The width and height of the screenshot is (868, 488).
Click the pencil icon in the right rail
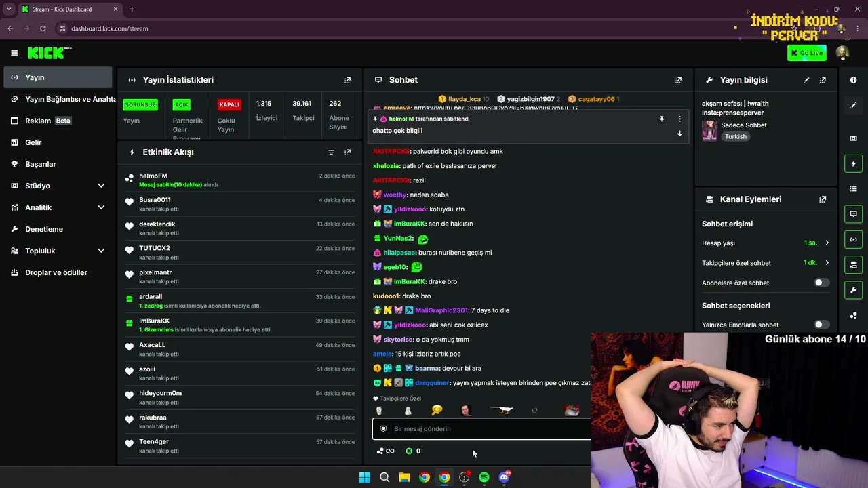(x=853, y=105)
